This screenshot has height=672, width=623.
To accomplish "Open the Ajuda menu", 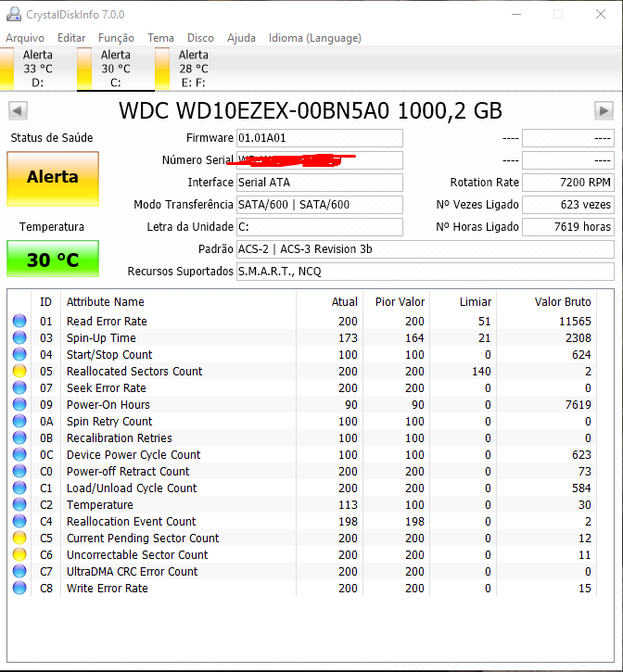I will tap(241, 38).
